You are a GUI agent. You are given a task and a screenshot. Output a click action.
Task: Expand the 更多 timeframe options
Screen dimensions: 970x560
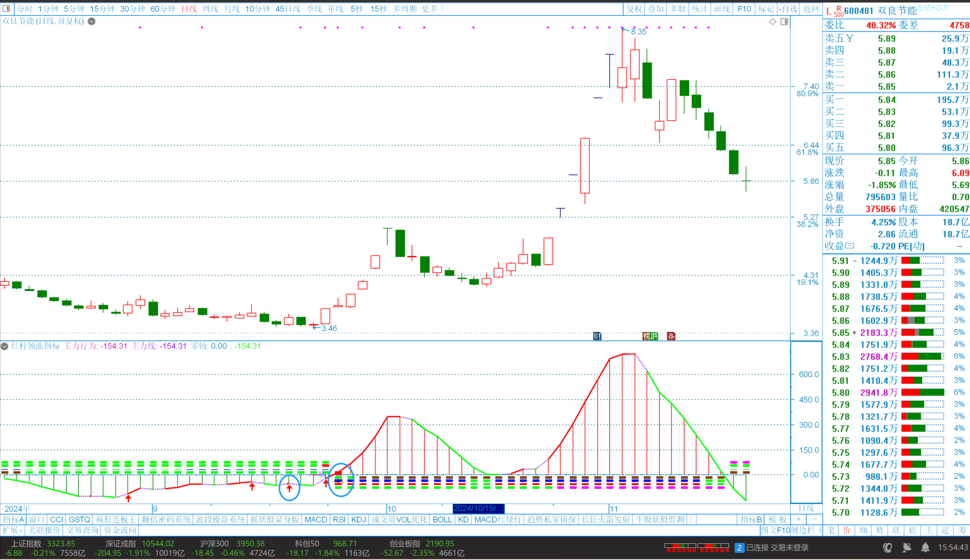click(433, 9)
